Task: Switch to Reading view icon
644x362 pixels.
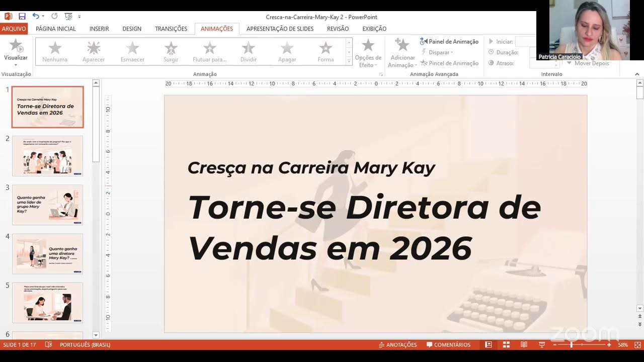Action: [x=524, y=344]
